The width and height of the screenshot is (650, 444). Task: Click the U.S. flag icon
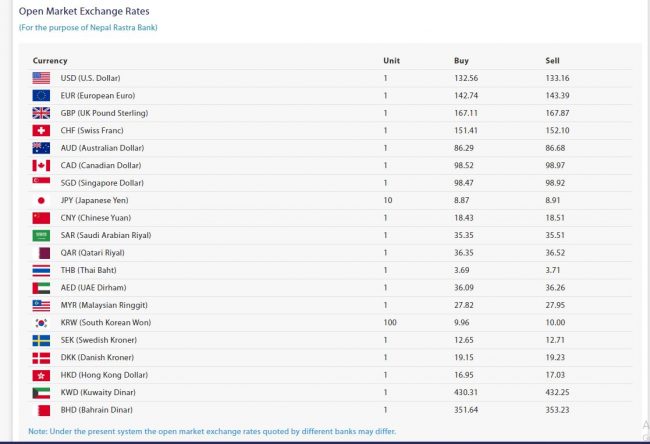pos(41,78)
